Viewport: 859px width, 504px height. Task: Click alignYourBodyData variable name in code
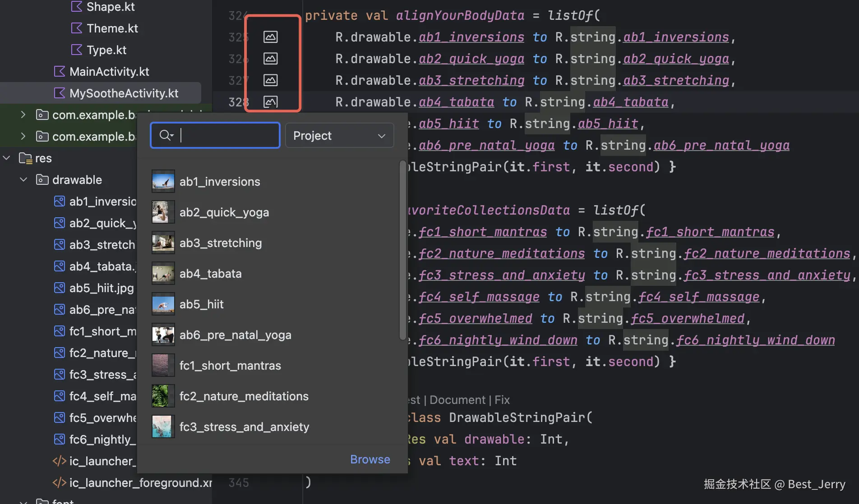pyautogui.click(x=460, y=15)
